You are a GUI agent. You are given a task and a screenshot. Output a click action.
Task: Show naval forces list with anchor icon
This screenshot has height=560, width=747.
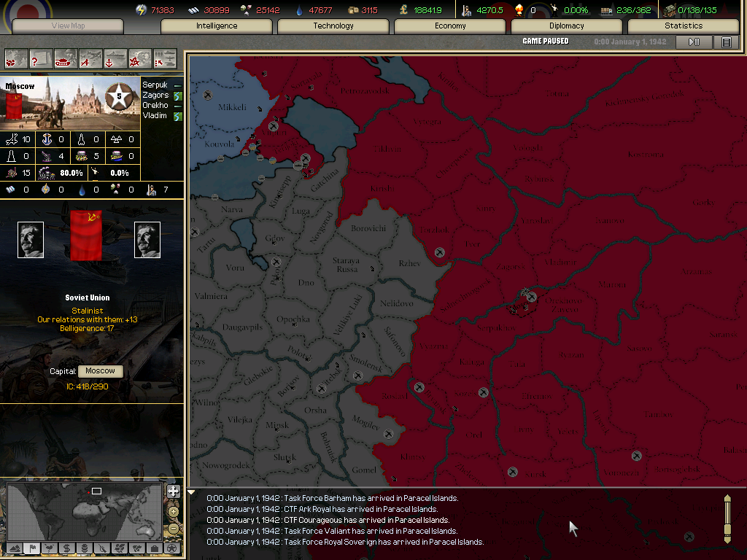115,60
